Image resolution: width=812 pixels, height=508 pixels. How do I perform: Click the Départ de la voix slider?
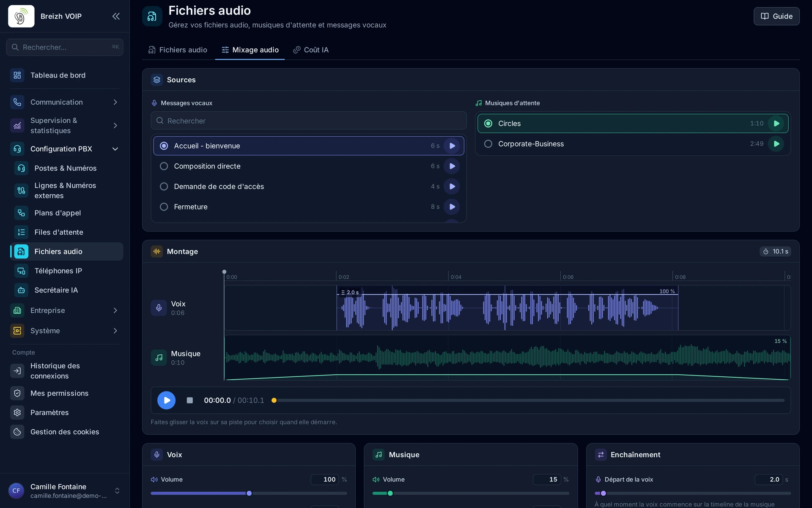(693, 493)
